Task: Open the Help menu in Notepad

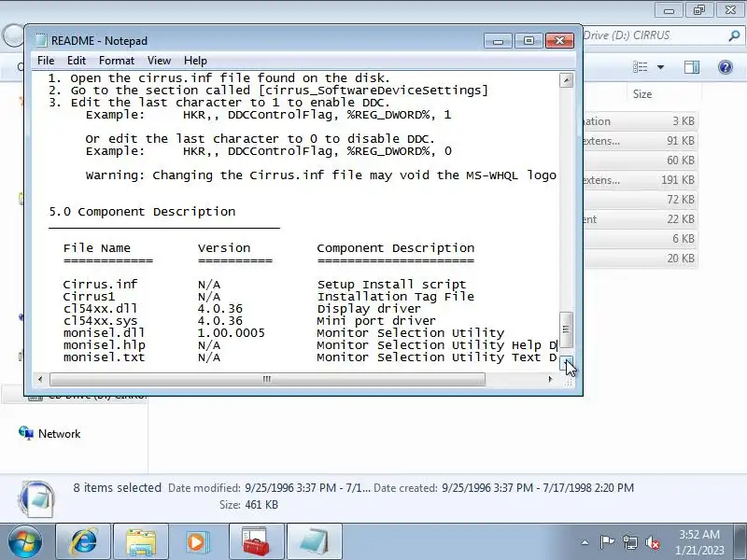Action: click(x=195, y=61)
